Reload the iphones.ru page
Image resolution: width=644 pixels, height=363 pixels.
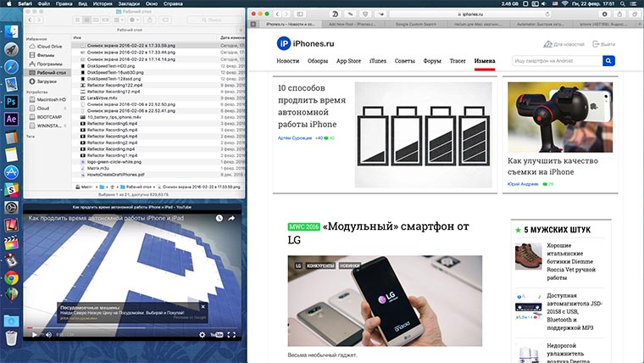pyautogui.click(x=547, y=14)
